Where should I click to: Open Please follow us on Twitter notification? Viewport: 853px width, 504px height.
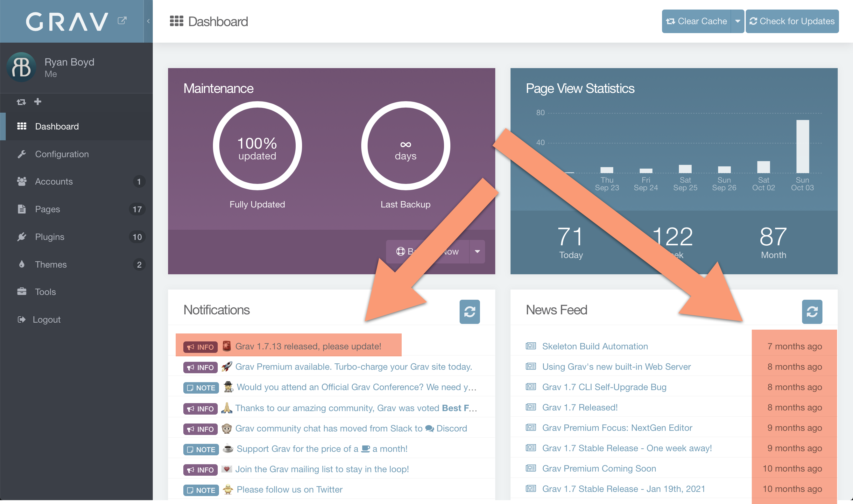(x=289, y=489)
